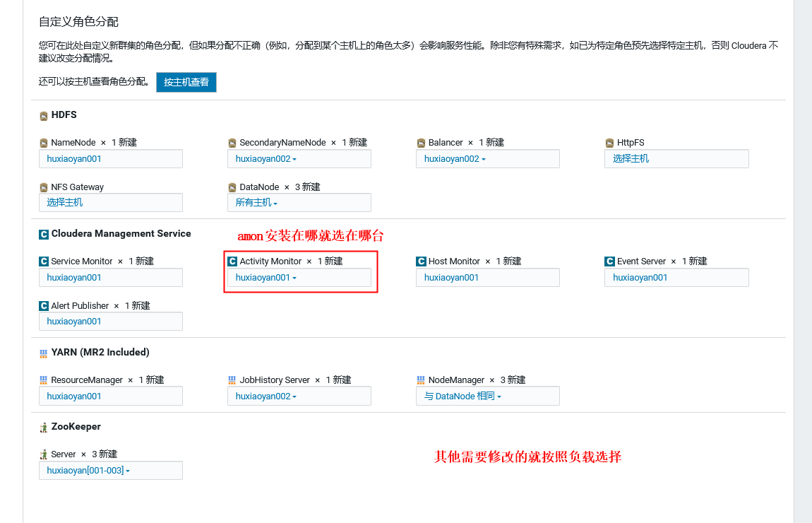Viewport: 812px width, 523px height.
Task: Click the 按主机查看 button
Action: 186,82
